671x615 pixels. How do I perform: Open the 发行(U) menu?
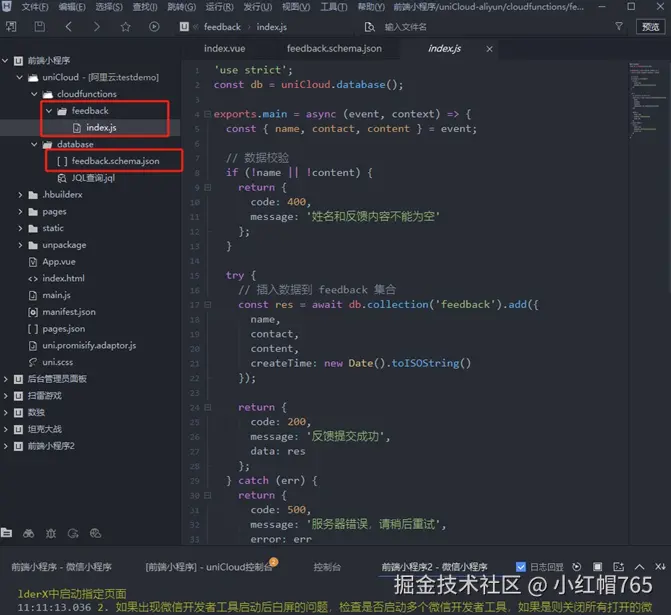(x=258, y=7)
